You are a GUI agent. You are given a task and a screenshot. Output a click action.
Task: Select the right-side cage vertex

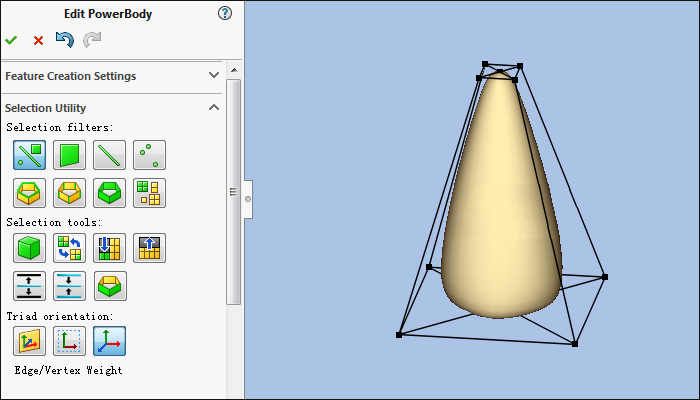605,277
